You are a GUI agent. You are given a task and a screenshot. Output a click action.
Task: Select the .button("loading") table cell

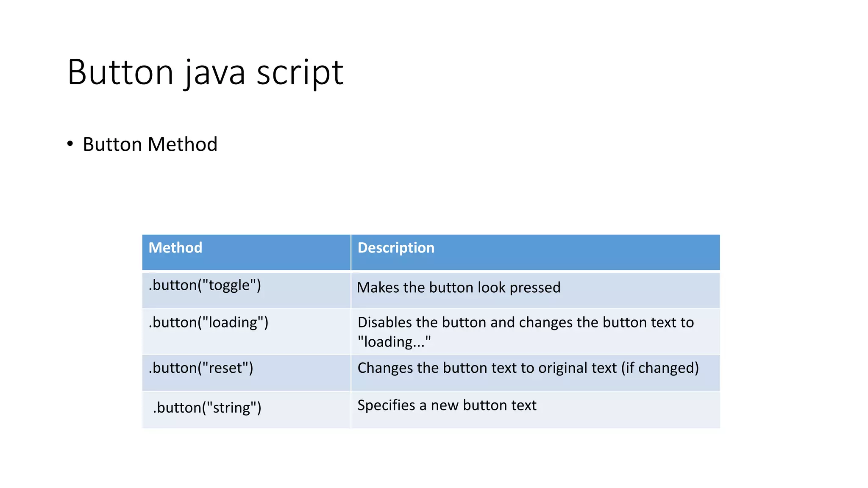209,322
